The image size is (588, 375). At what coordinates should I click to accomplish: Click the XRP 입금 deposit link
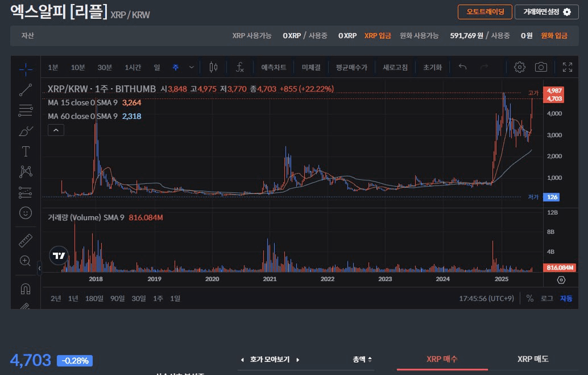click(x=378, y=36)
